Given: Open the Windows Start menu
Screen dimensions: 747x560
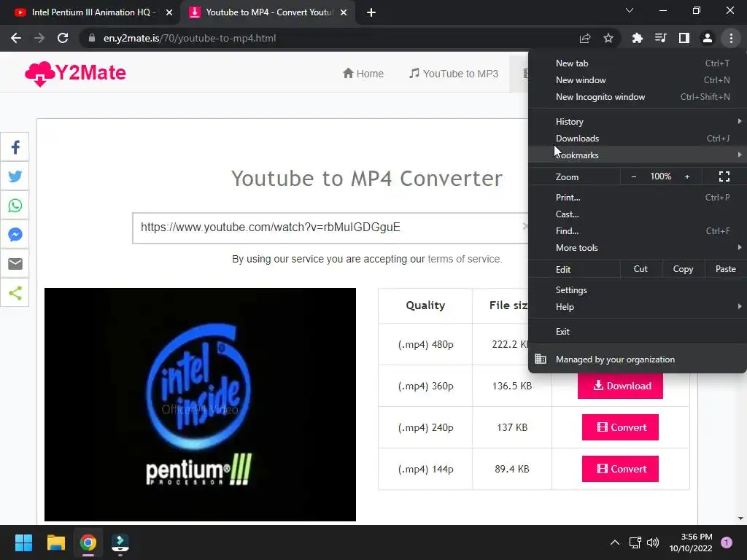Looking at the screenshot, I should click(x=23, y=542).
